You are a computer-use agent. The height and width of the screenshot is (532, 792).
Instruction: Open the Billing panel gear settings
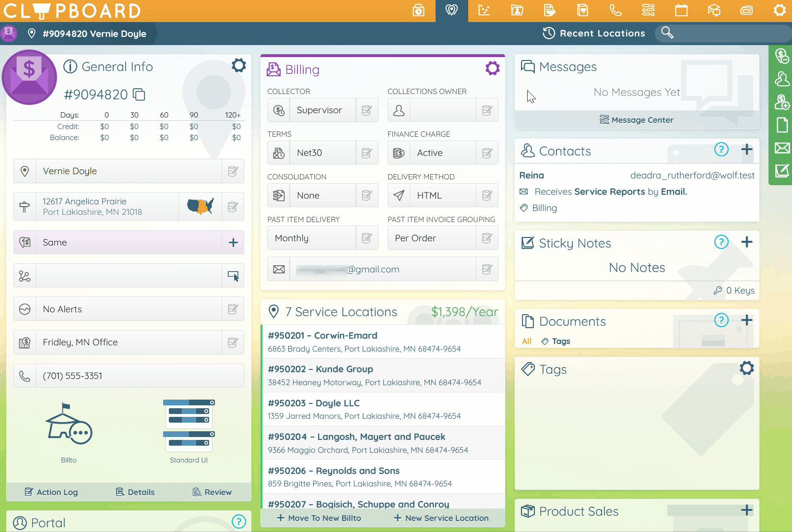(493, 69)
